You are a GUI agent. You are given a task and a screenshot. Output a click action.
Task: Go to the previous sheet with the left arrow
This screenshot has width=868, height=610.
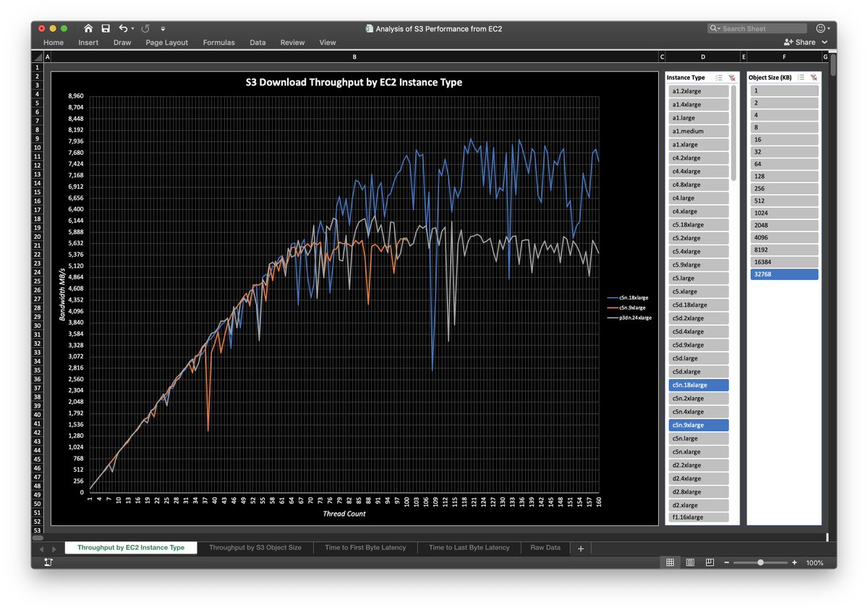point(41,549)
